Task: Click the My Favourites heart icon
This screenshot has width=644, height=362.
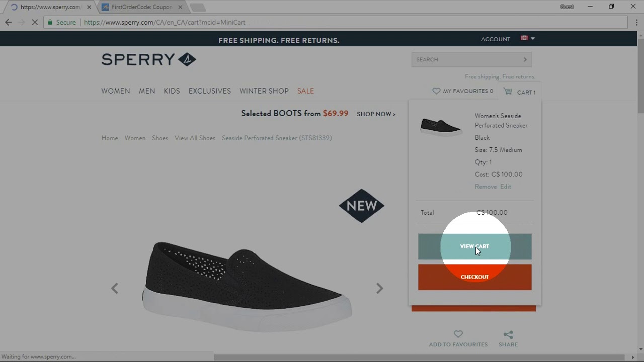Action: pyautogui.click(x=436, y=91)
